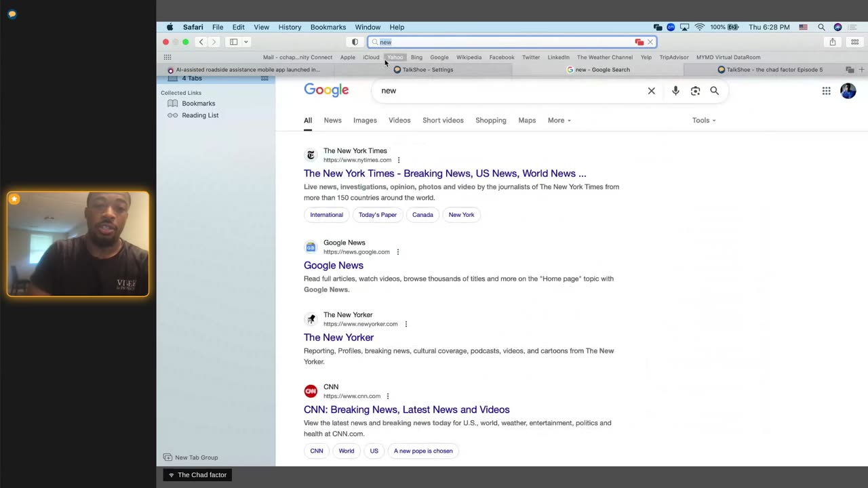Open the Safari File menu
868x488 pixels.
coord(218,27)
